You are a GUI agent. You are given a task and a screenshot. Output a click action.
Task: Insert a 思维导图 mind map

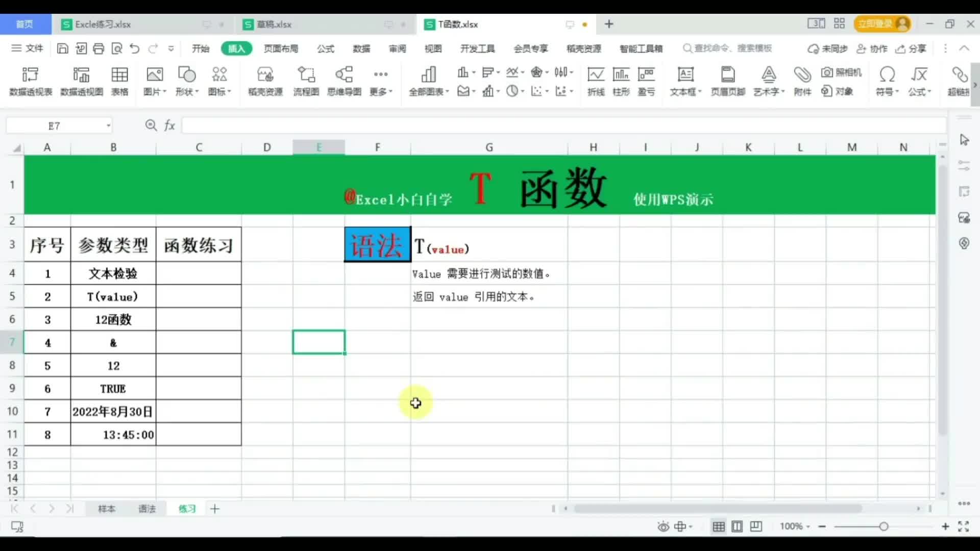344,81
